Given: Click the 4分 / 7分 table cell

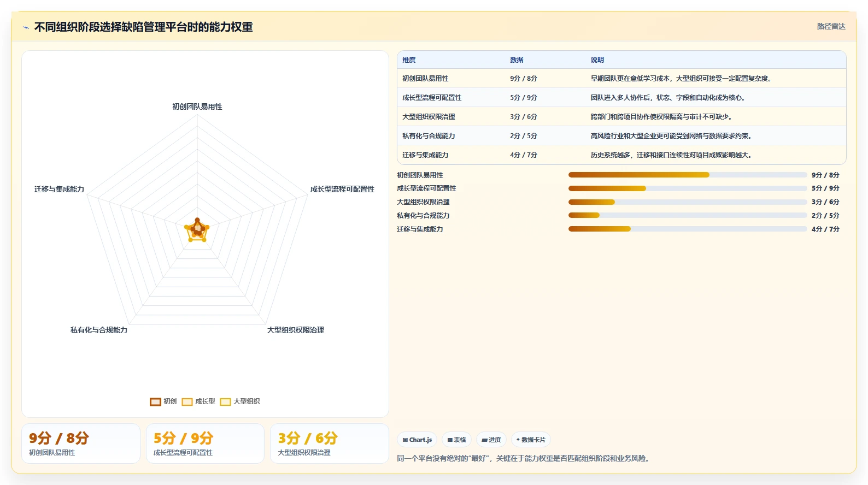Looking at the screenshot, I should [x=524, y=155].
